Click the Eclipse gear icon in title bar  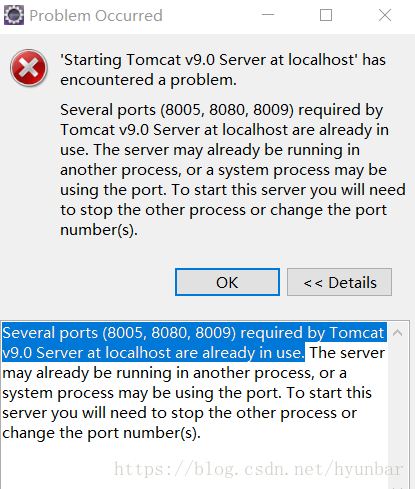[x=14, y=15]
